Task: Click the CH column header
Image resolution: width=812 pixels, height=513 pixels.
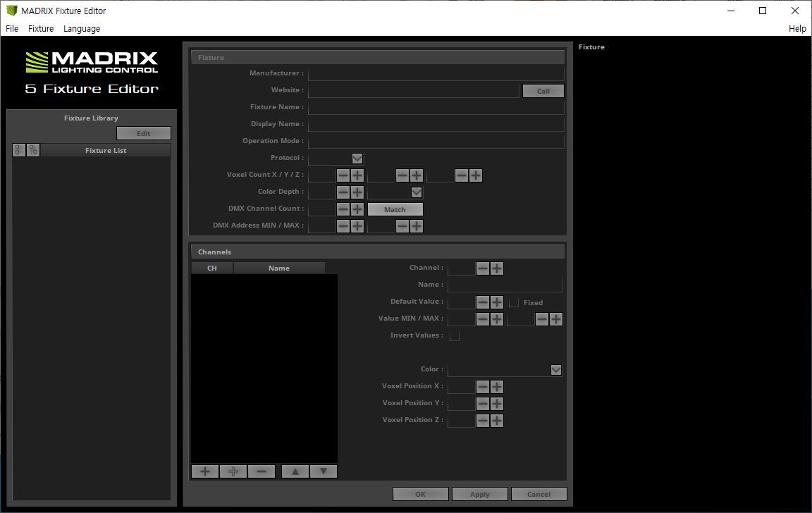Action: tap(211, 268)
